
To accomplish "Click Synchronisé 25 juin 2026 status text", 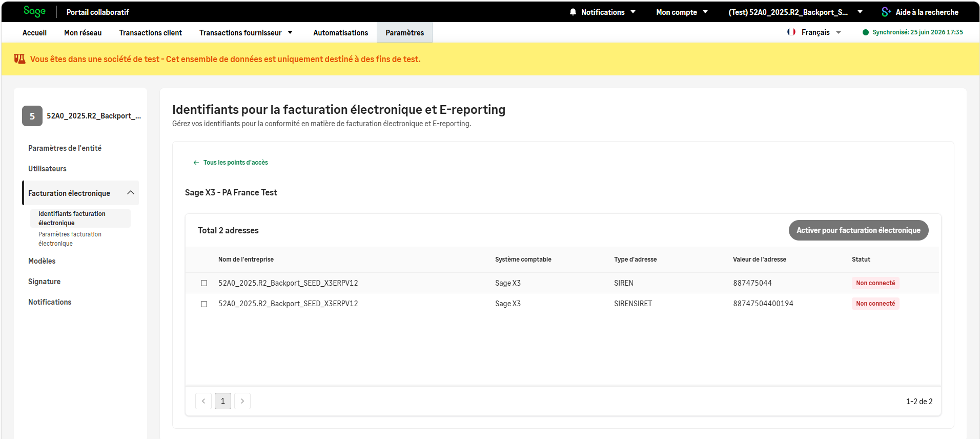I will [917, 32].
